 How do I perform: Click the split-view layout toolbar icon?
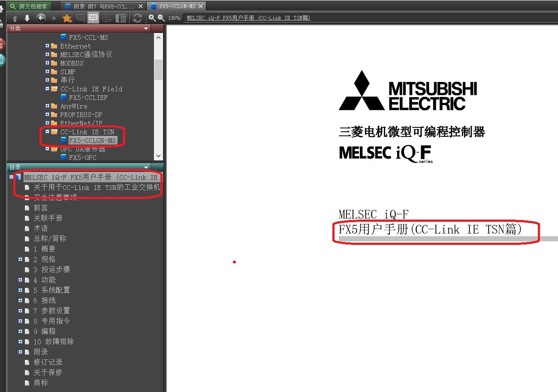[121, 18]
